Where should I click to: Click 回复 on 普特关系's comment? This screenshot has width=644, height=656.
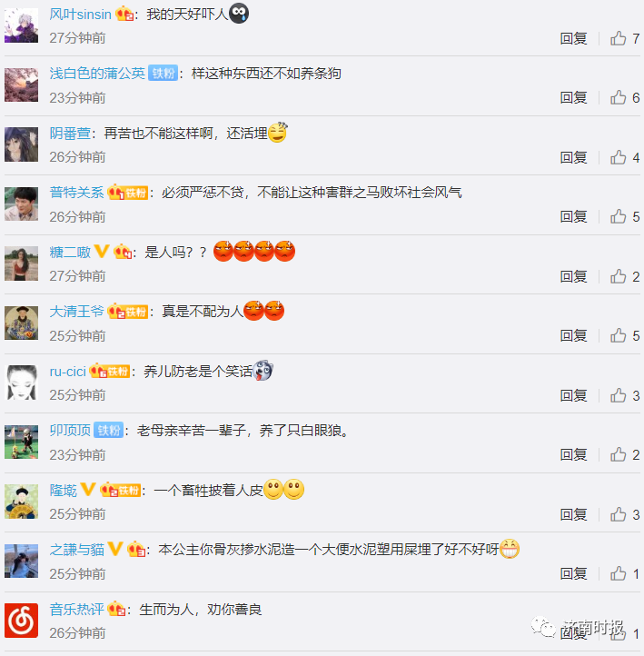coord(573,217)
